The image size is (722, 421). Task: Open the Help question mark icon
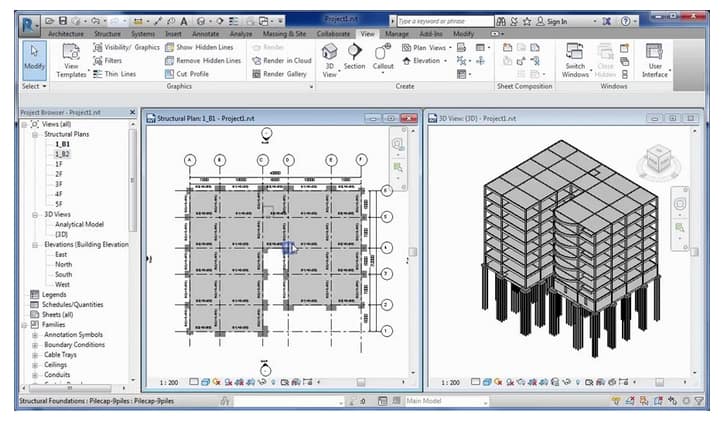coord(625,21)
